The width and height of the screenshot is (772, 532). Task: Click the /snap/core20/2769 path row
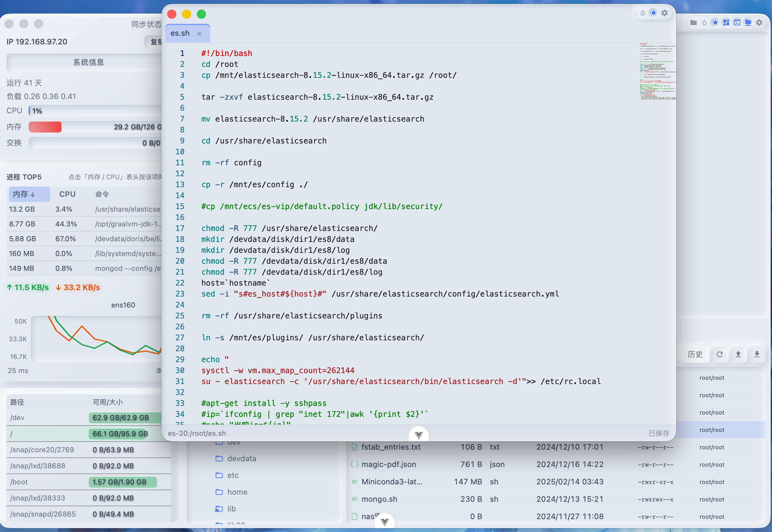42,450
